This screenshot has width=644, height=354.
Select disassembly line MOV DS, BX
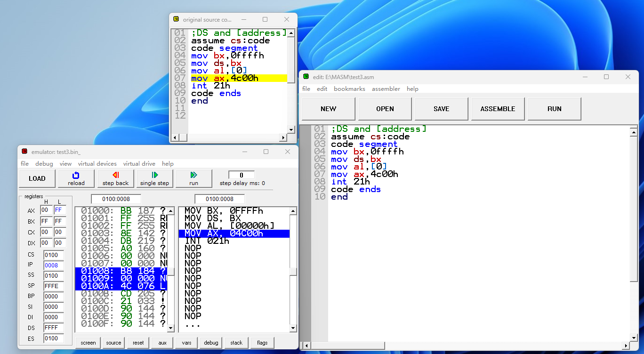[234, 218]
